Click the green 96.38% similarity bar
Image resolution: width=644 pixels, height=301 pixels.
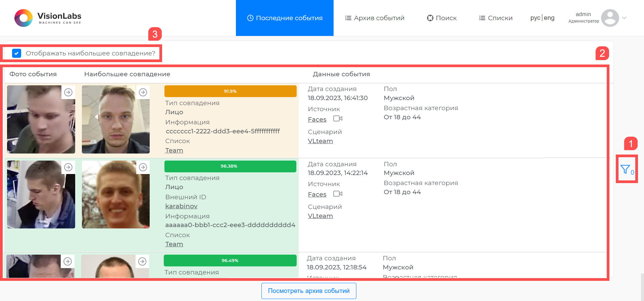[230, 166]
